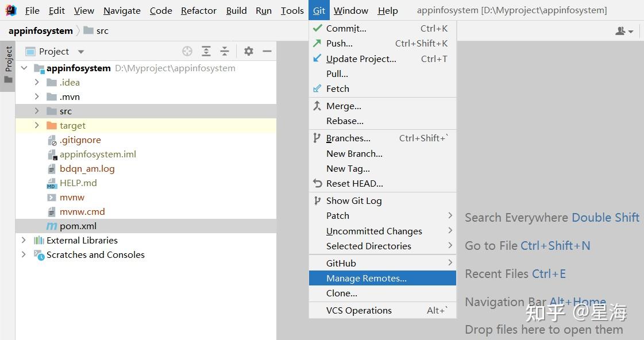Open the GitHub submenu
Viewport: 644px width, 340px height.
point(341,263)
